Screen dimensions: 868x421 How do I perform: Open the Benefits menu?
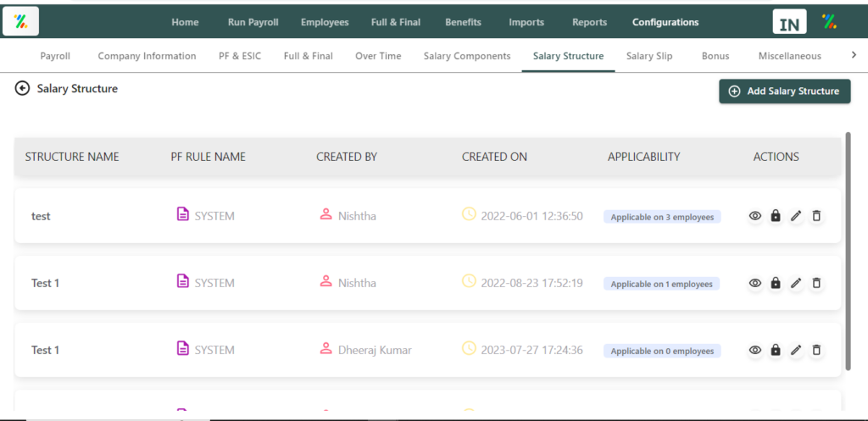pos(463,22)
